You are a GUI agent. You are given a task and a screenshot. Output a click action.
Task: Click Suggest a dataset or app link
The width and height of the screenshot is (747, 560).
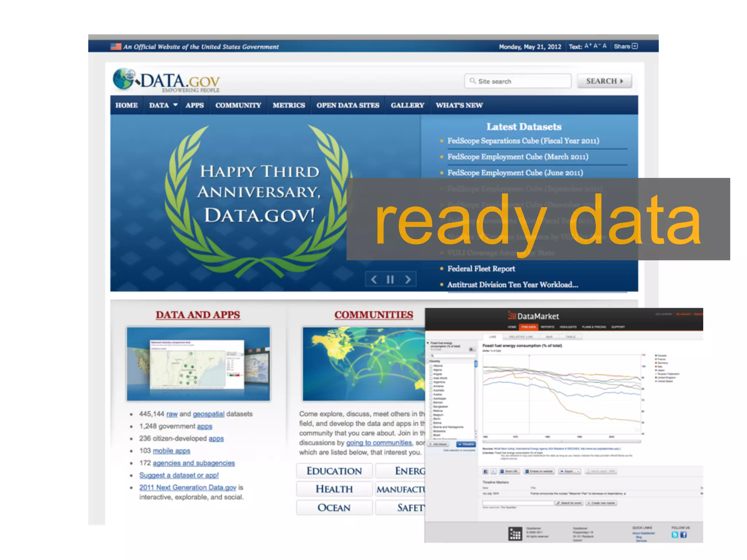click(179, 475)
